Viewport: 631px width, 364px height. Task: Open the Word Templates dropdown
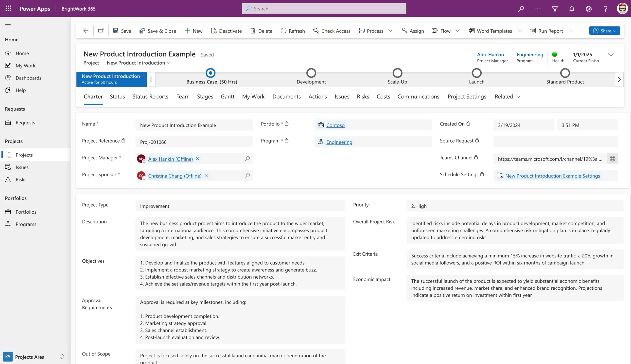(519, 31)
